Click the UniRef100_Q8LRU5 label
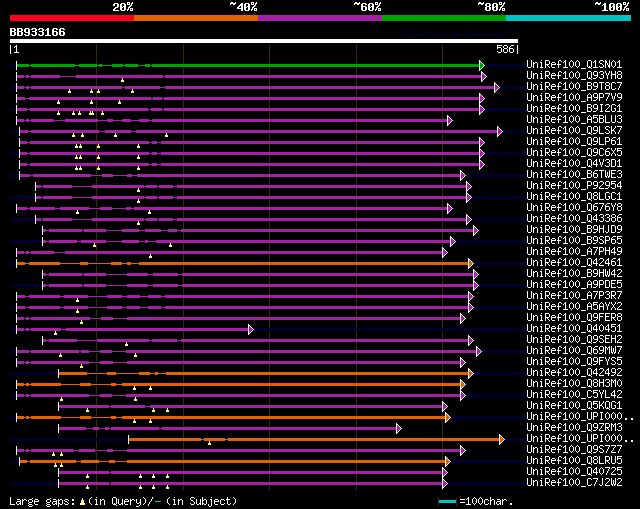Image resolution: width=640 pixels, height=509 pixels. pos(574,461)
